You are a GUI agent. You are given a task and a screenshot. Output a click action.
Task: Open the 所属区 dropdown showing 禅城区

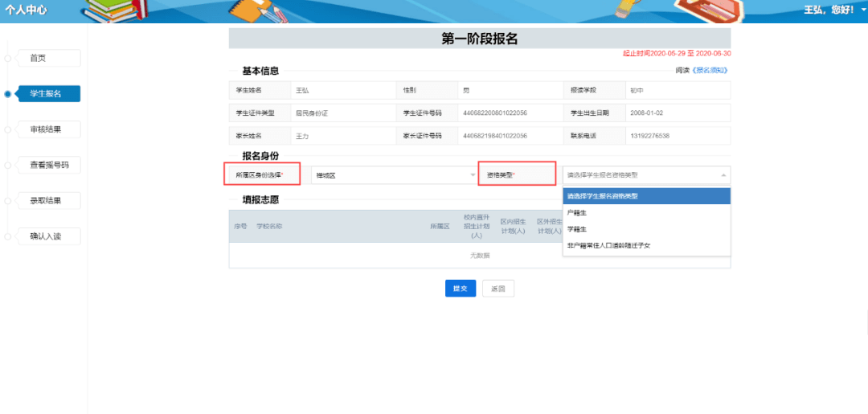click(x=395, y=175)
